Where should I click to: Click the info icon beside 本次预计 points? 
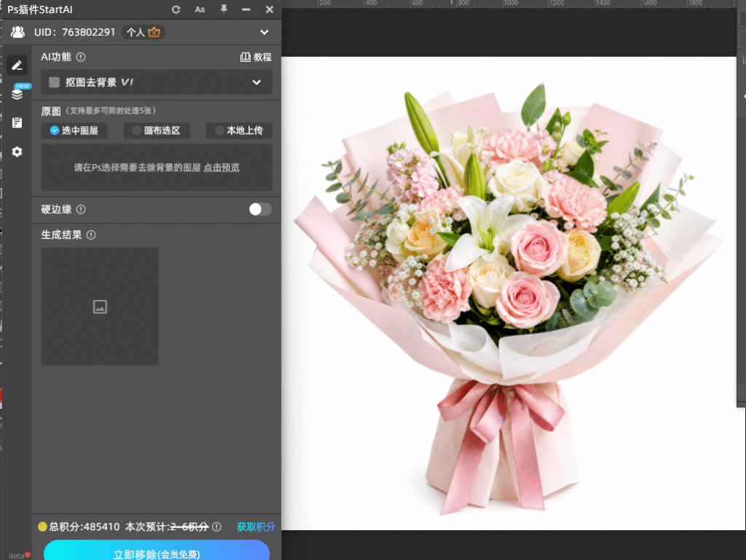pos(216,527)
